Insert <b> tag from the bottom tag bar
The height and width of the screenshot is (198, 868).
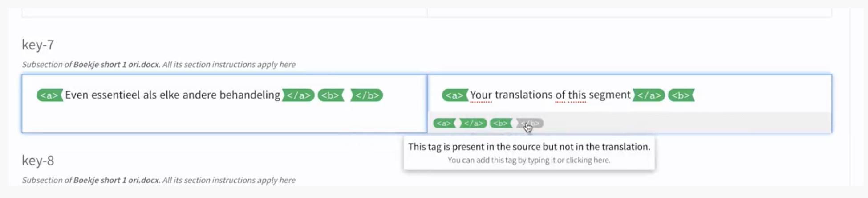[x=501, y=123]
